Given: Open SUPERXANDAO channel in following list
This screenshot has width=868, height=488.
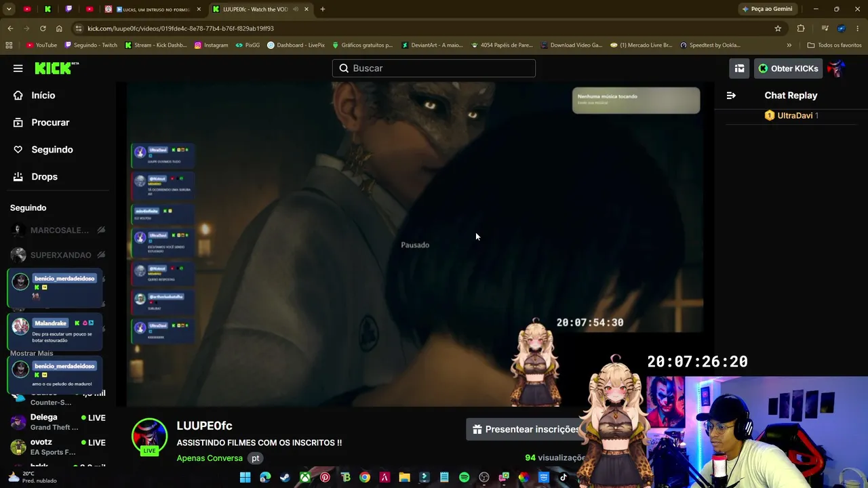Looking at the screenshot, I should pos(58,255).
